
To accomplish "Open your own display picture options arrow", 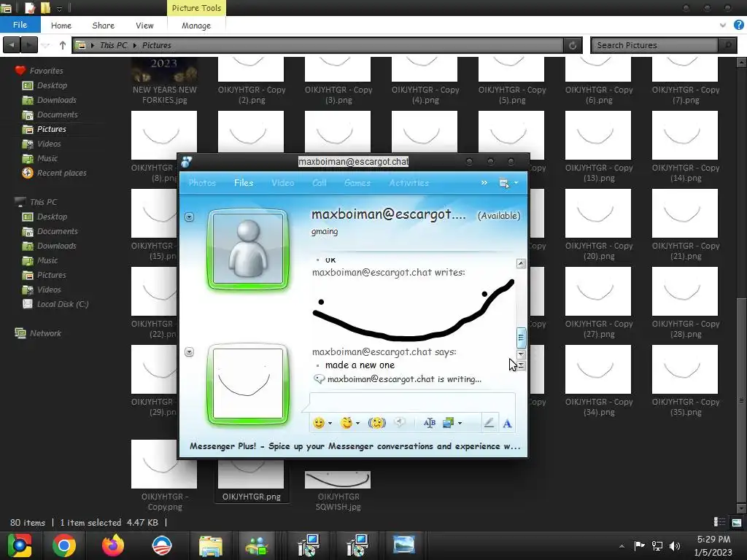I will point(189,352).
